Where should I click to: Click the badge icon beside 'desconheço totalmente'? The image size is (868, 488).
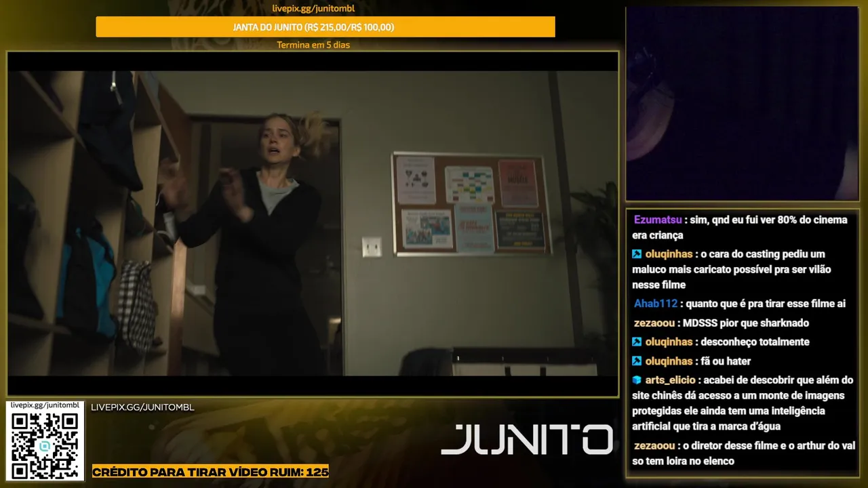click(637, 342)
